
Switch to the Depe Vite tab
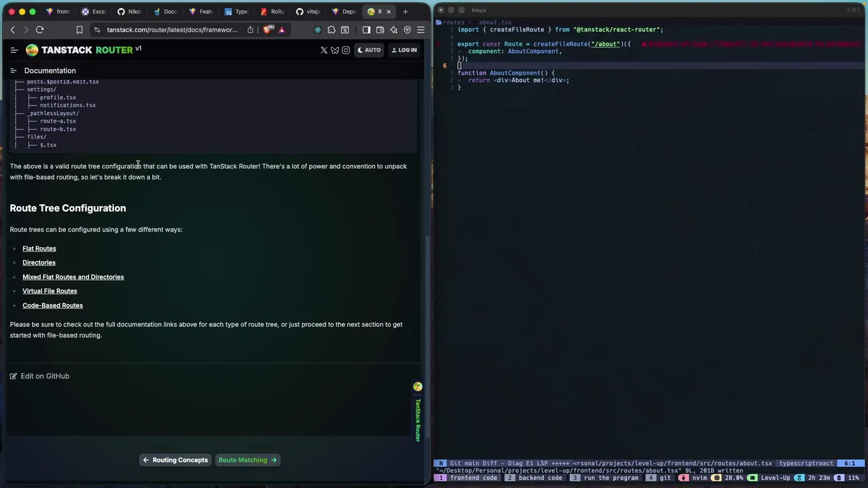pos(343,12)
